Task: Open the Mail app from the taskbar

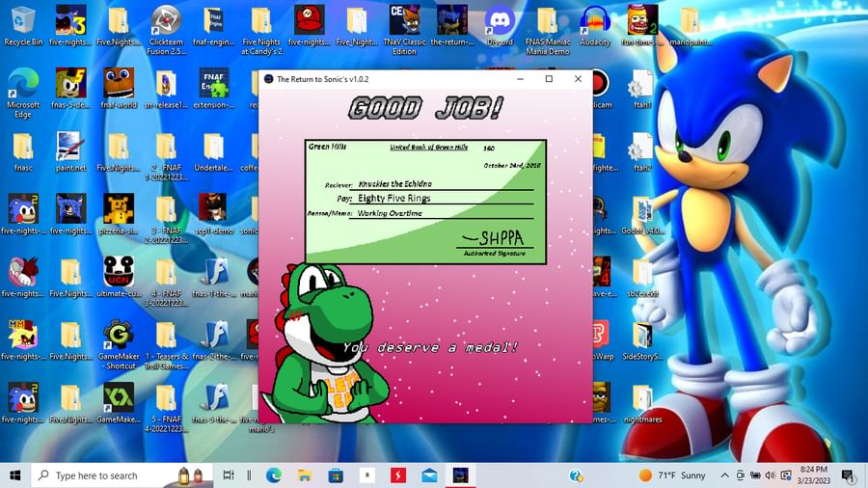Action: pyautogui.click(x=429, y=475)
